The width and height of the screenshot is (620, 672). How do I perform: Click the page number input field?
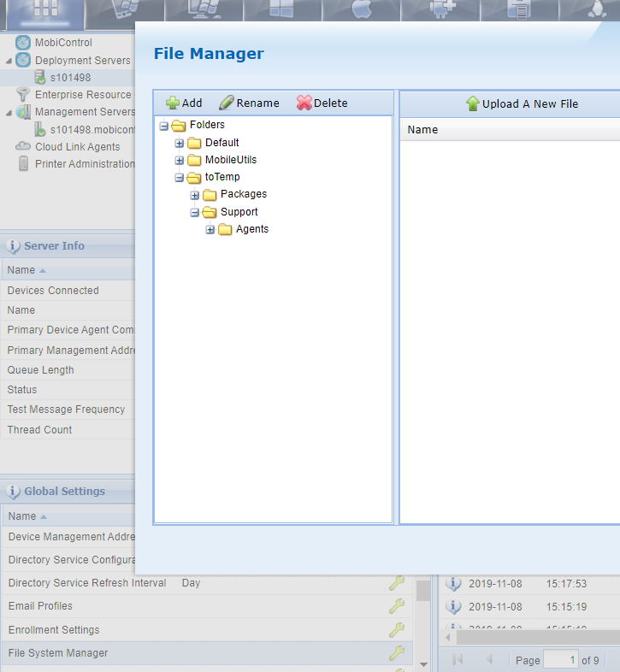click(560, 660)
